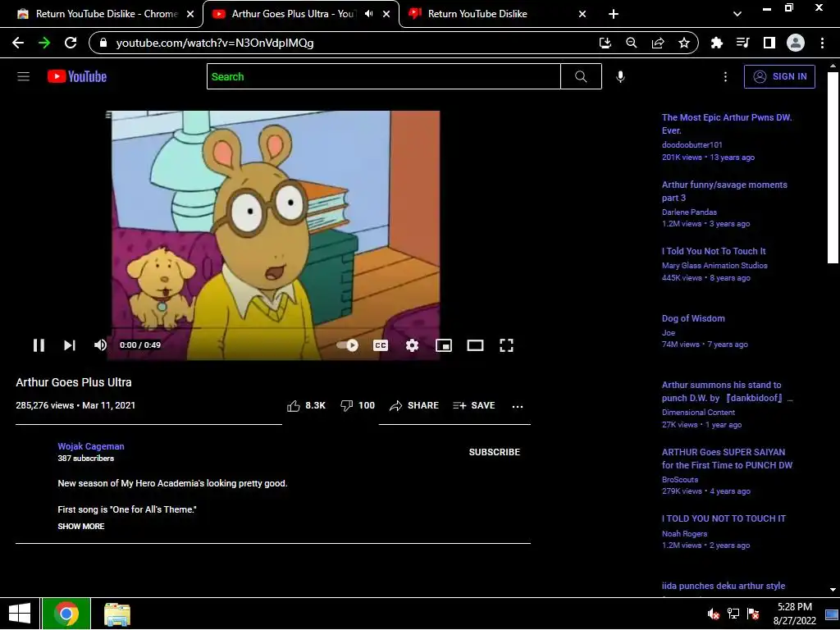Share this page icon in address bar
Screen dimensions: 840x630
pyautogui.click(x=658, y=43)
